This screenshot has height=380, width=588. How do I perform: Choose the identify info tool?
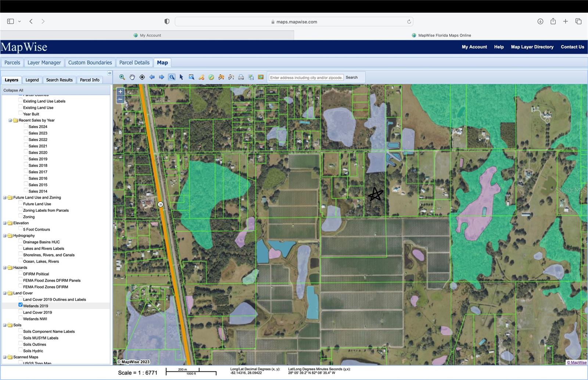point(172,77)
